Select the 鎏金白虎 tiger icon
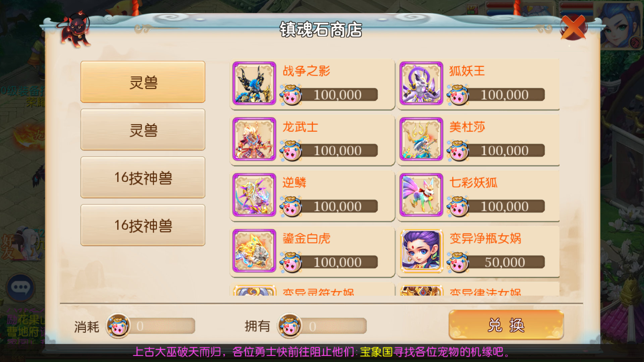The height and width of the screenshot is (362, 644). click(254, 251)
